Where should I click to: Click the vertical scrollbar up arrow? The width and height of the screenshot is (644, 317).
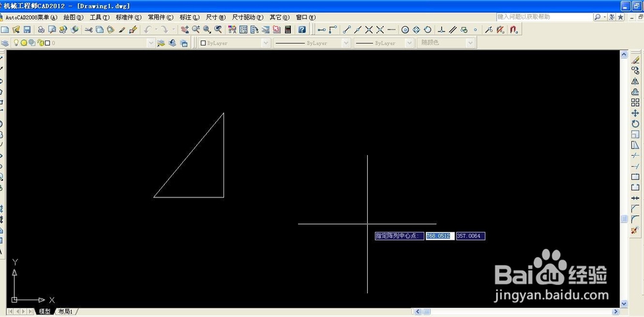[624, 54]
